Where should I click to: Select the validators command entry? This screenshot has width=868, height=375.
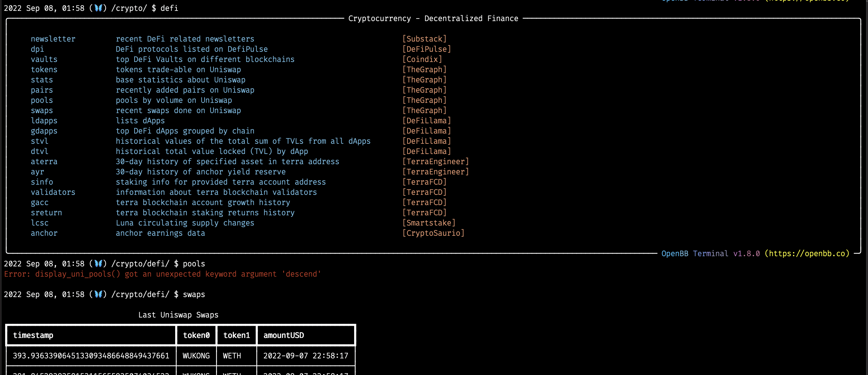53,192
